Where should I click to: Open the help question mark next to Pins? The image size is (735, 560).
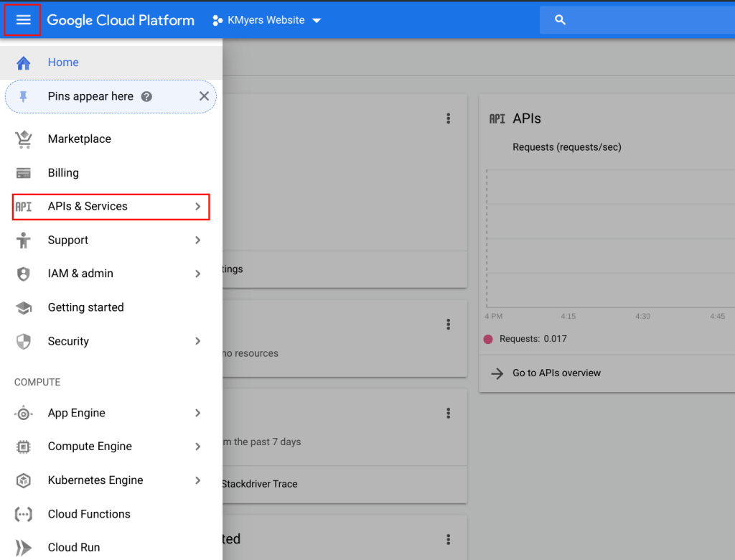click(146, 97)
